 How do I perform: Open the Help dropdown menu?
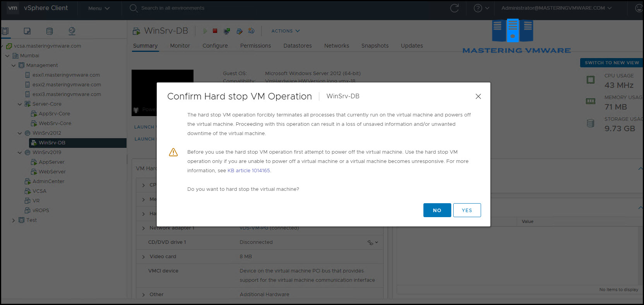point(481,8)
